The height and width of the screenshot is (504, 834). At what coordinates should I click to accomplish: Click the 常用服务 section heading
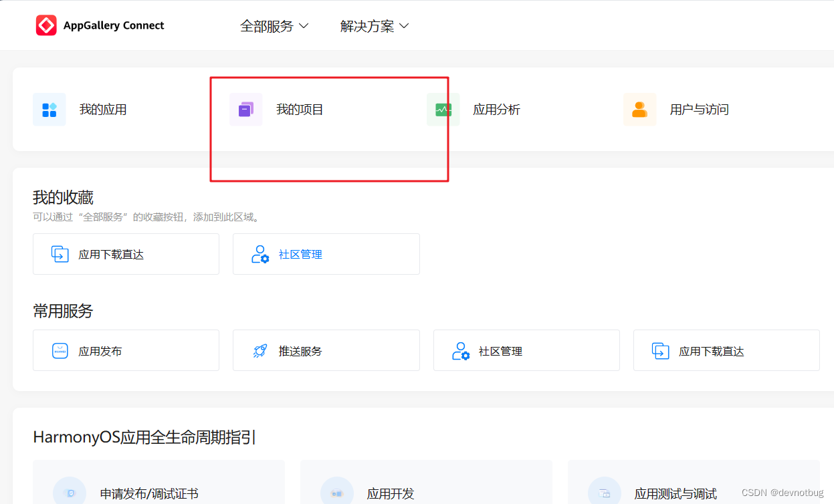63,311
